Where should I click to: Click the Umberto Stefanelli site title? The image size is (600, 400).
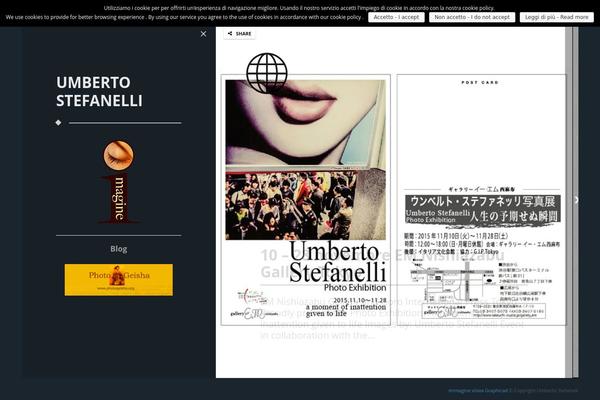99,91
